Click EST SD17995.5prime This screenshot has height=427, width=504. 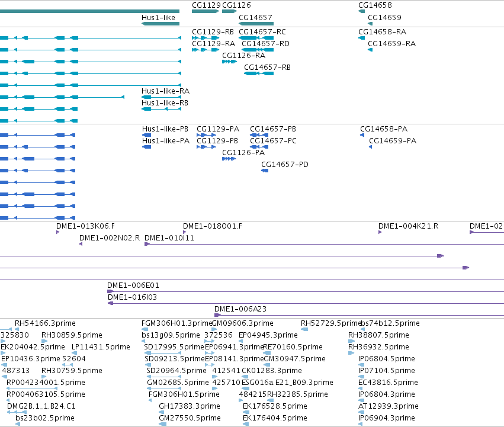tap(163, 353)
